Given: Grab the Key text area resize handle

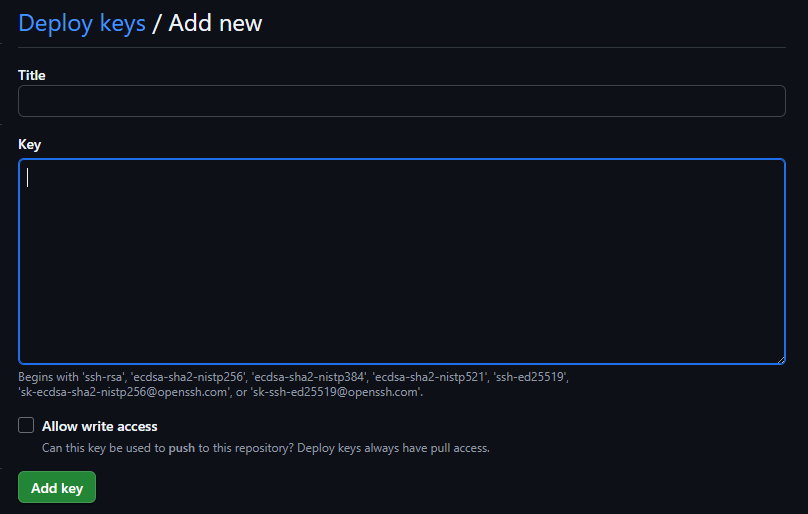Looking at the screenshot, I should point(779,359).
